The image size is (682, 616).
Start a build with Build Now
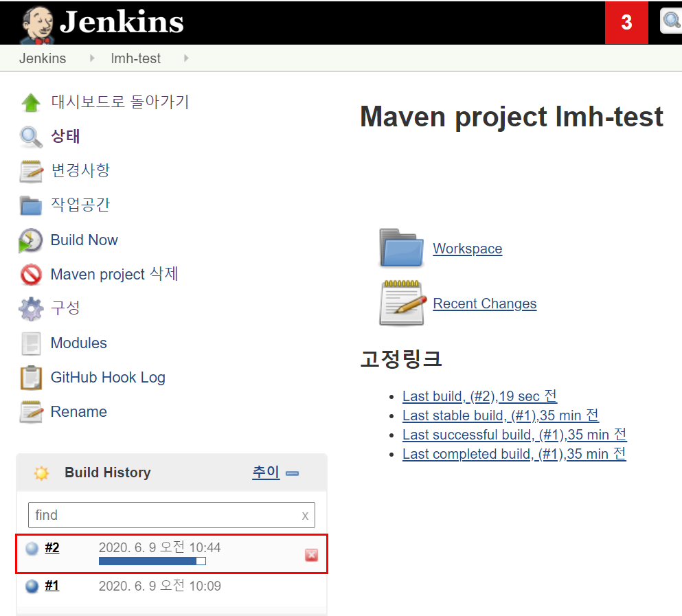[84, 240]
